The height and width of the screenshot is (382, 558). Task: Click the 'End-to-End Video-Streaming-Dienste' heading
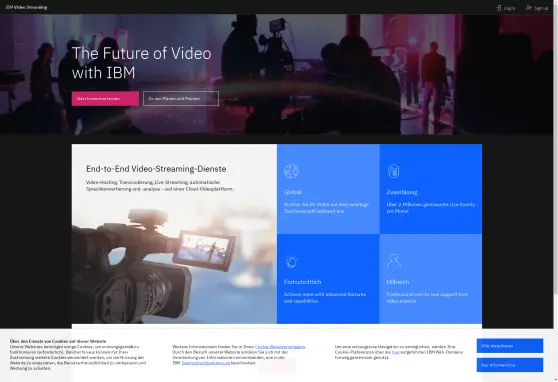click(156, 169)
